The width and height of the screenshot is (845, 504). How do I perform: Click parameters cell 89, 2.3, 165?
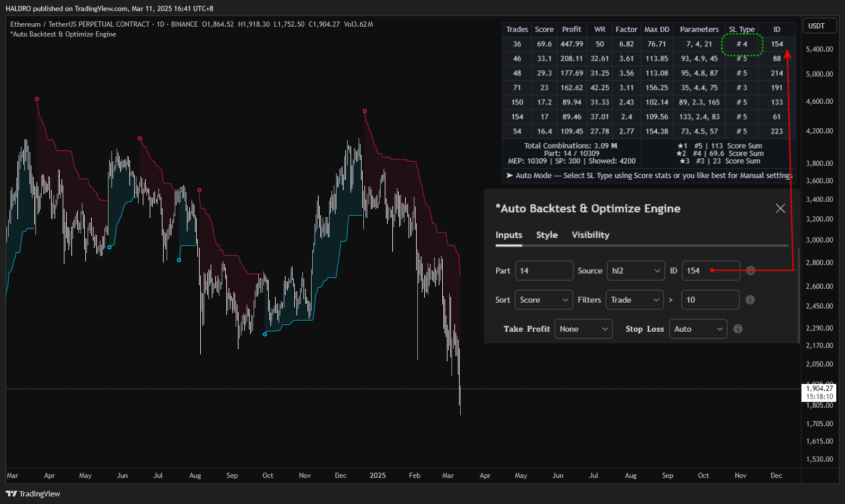[699, 102]
